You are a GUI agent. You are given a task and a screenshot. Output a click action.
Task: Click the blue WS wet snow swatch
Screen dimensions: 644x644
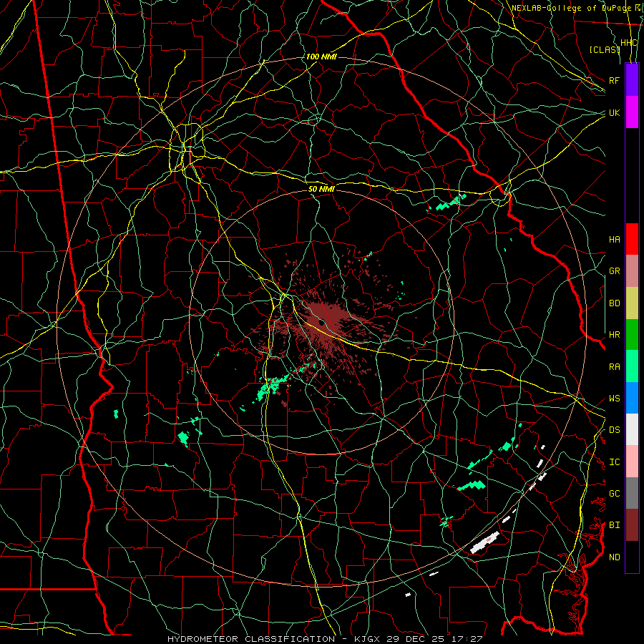point(632,398)
